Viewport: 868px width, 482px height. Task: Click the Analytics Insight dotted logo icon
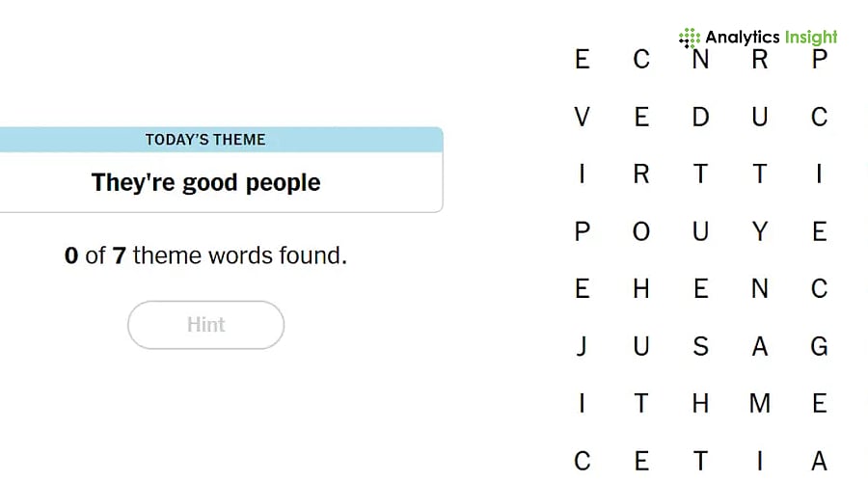[690, 39]
